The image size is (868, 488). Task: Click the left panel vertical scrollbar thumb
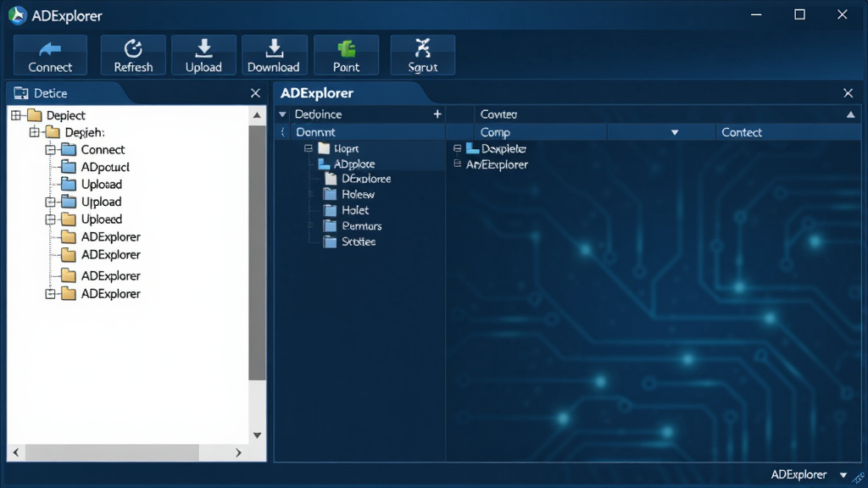pos(258,252)
